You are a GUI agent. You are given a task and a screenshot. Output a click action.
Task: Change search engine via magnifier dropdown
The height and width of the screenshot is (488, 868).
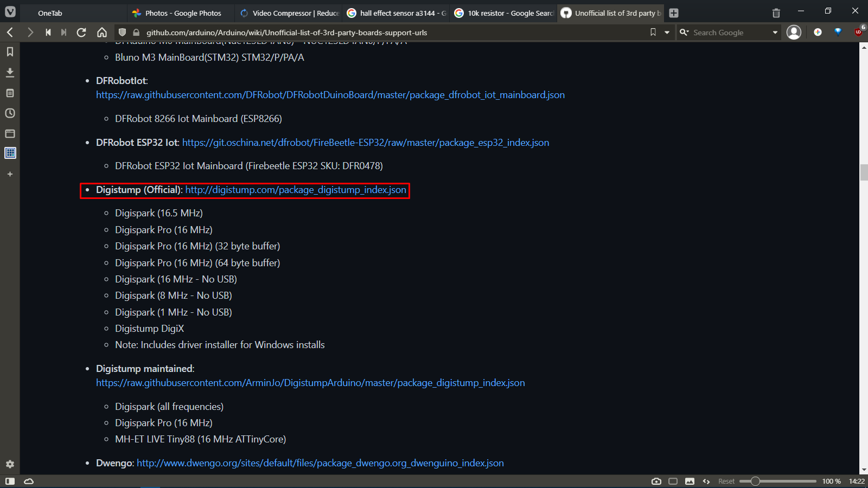click(x=684, y=33)
